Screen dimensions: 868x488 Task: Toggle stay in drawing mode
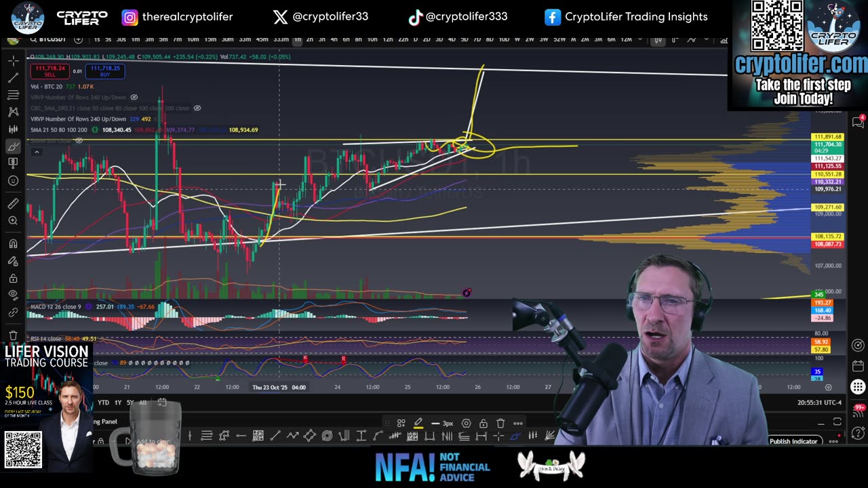tap(13, 261)
